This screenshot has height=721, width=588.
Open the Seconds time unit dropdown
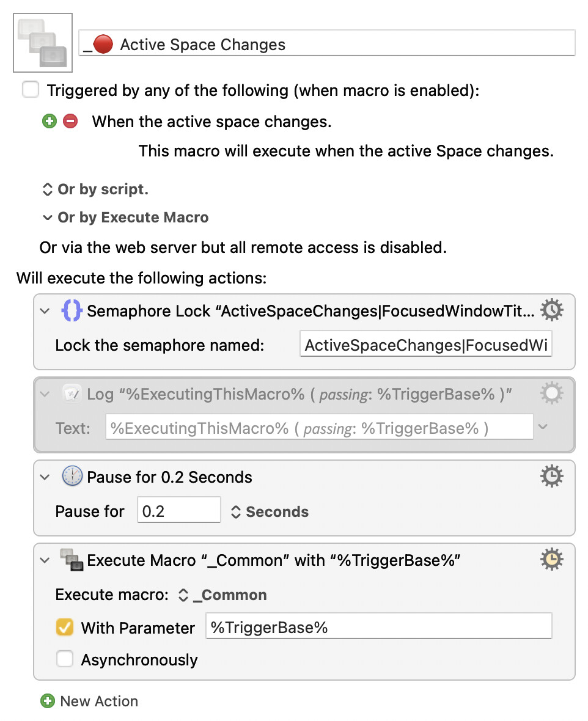click(270, 512)
